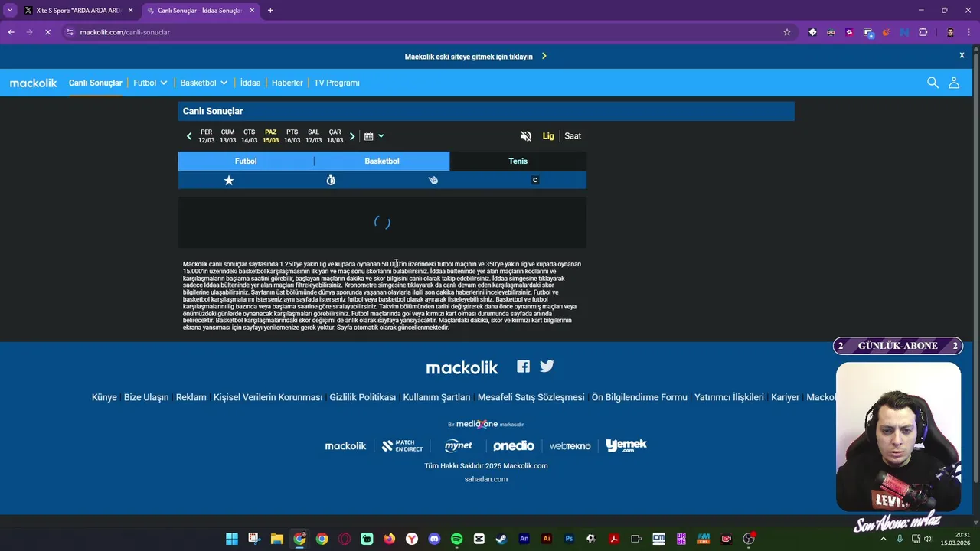Go to previous dates with left chevron

(x=189, y=136)
